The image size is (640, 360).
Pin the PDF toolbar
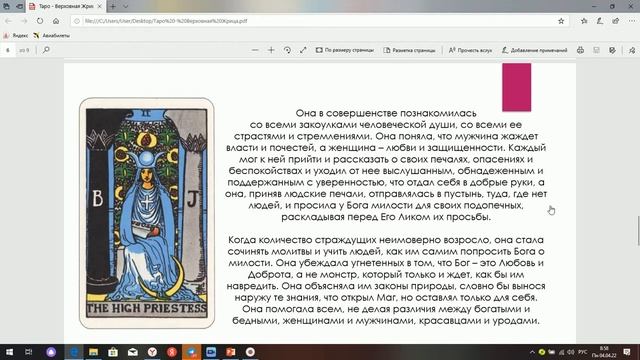pos(632,50)
